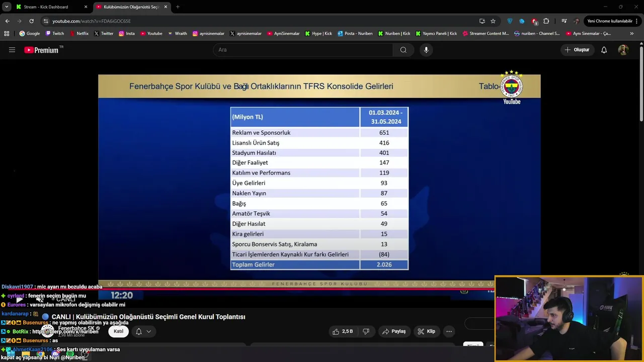Screen dimensions: 644x362
Task: Open Wraith bookmark
Action: [177, 34]
